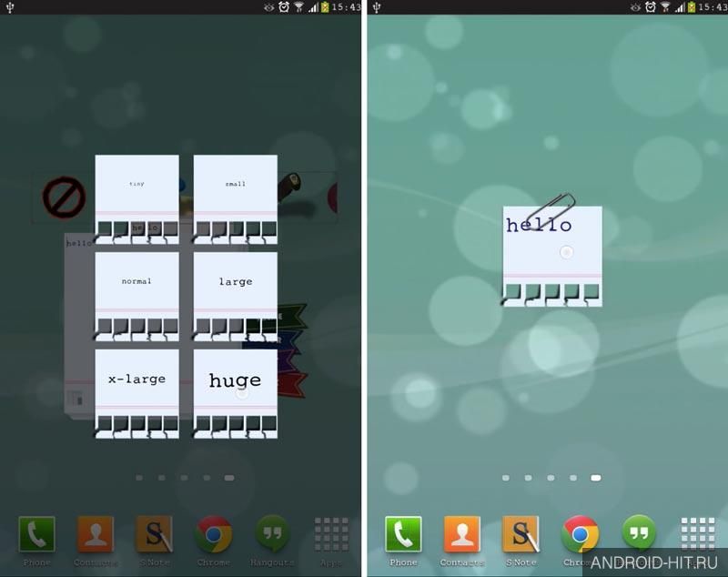
Task: Tap the Smart Stay eye icon, right status bar
Action: tap(635, 7)
